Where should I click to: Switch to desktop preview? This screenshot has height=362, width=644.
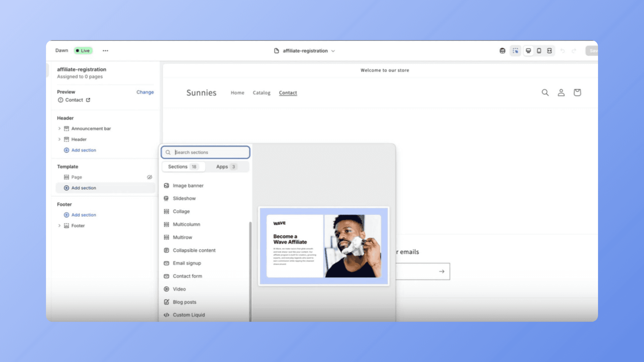pos(528,51)
